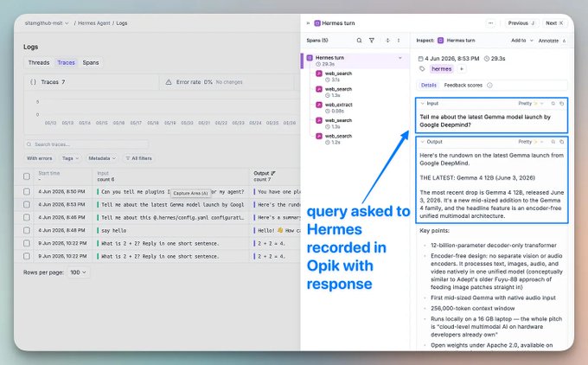Focus the Search traces field
588x365 pixels.
click(86, 144)
